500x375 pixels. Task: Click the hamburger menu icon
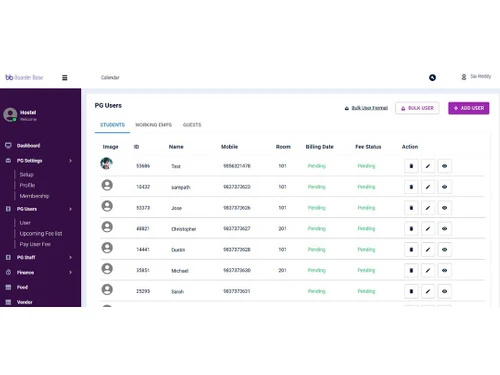65,78
